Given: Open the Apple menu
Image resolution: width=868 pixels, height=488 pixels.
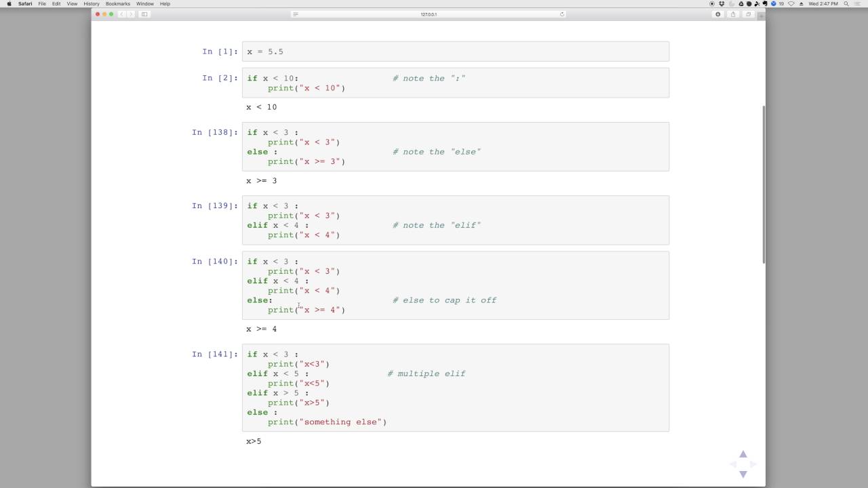Looking at the screenshot, I should pyautogui.click(x=9, y=3).
